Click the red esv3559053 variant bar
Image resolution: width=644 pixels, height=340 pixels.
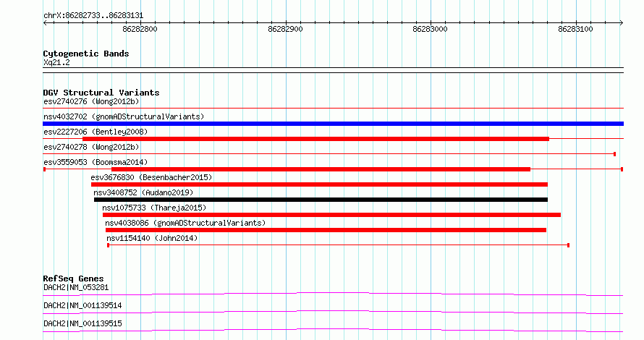tap(321, 169)
